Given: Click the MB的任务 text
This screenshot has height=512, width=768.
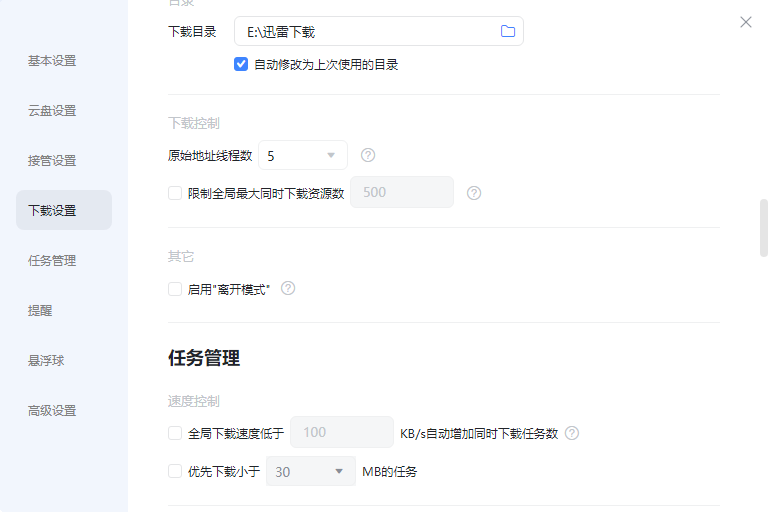Looking at the screenshot, I should pyautogui.click(x=389, y=472).
